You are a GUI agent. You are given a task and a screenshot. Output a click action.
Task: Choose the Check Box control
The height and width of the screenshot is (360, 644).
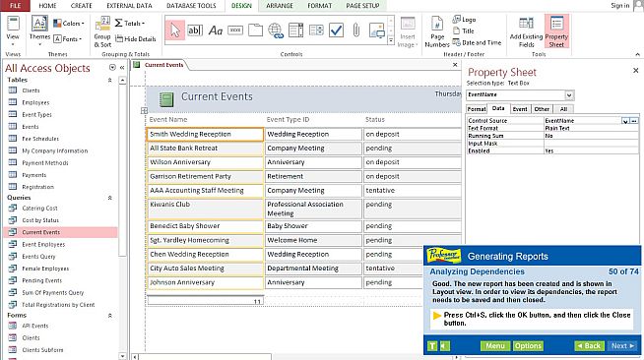(x=336, y=30)
